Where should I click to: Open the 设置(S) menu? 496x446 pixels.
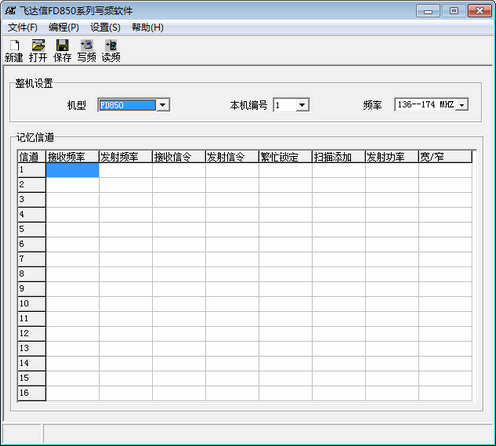(105, 28)
